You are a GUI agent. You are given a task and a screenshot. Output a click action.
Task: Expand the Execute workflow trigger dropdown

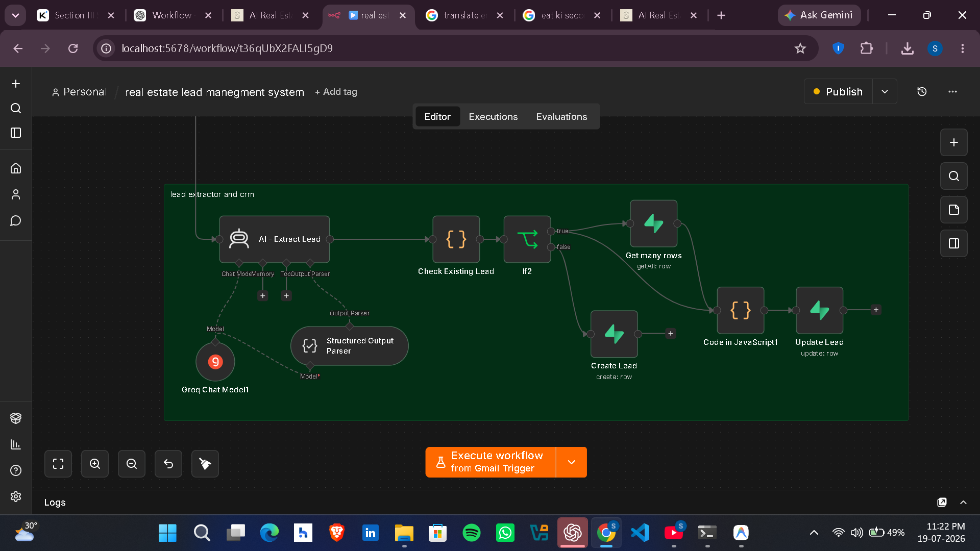pyautogui.click(x=571, y=462)
